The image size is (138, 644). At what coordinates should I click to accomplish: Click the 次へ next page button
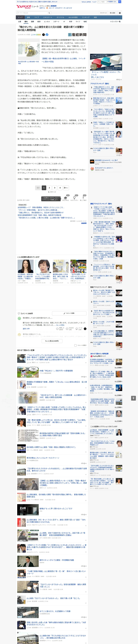pyautogui.click(x=66, y=188)
